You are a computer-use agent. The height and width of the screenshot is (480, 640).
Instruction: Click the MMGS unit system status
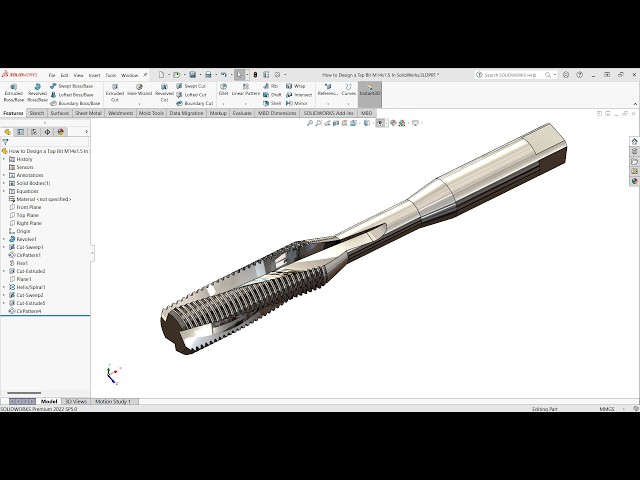(x=607, y=409)
